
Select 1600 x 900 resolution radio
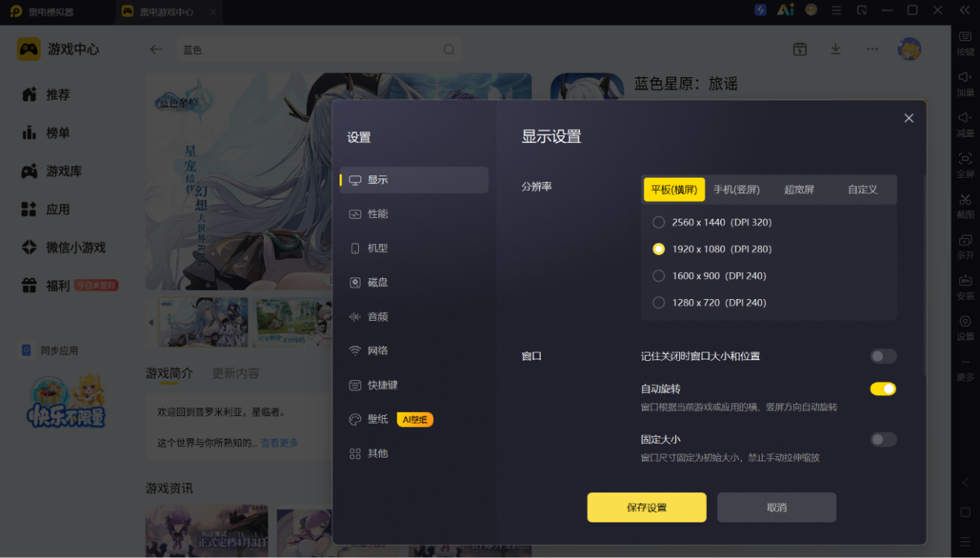pyautogui.click(x=658, y=276)
